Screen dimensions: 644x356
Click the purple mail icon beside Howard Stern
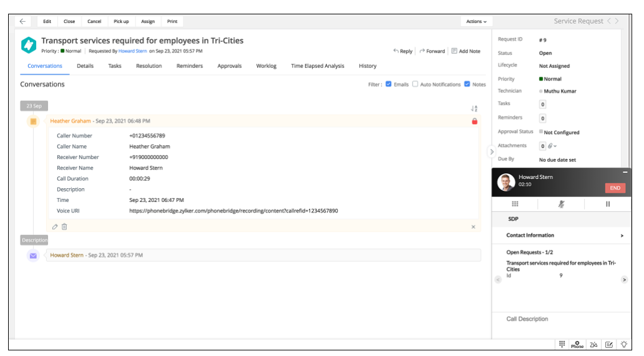[x=33, y=256]
